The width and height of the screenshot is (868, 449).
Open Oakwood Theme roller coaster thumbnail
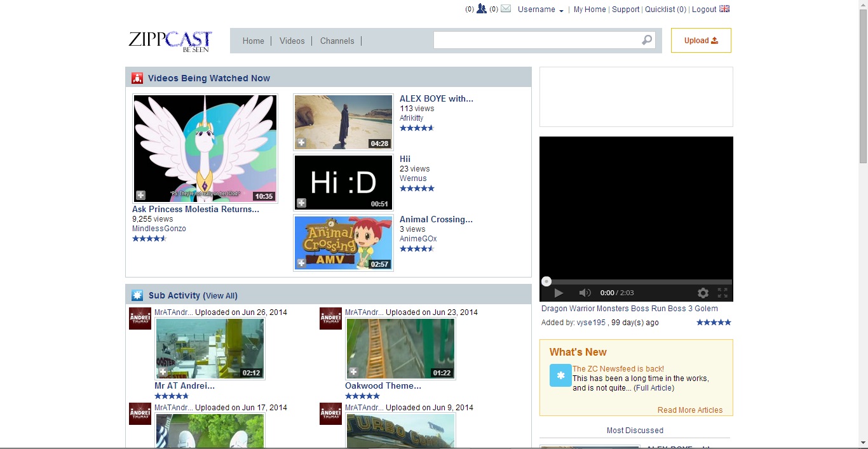[400, 349]
